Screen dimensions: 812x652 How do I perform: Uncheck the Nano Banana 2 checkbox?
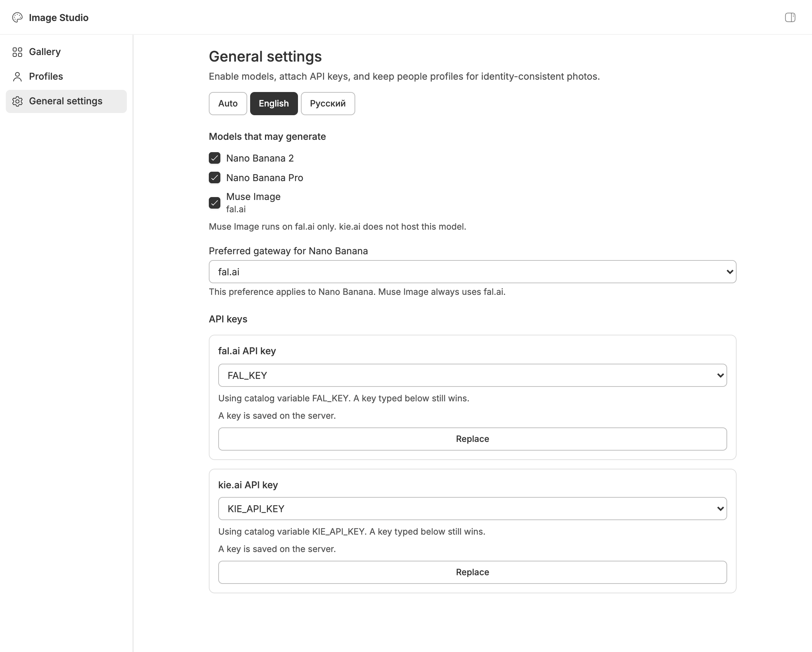(x=215, y=158)
